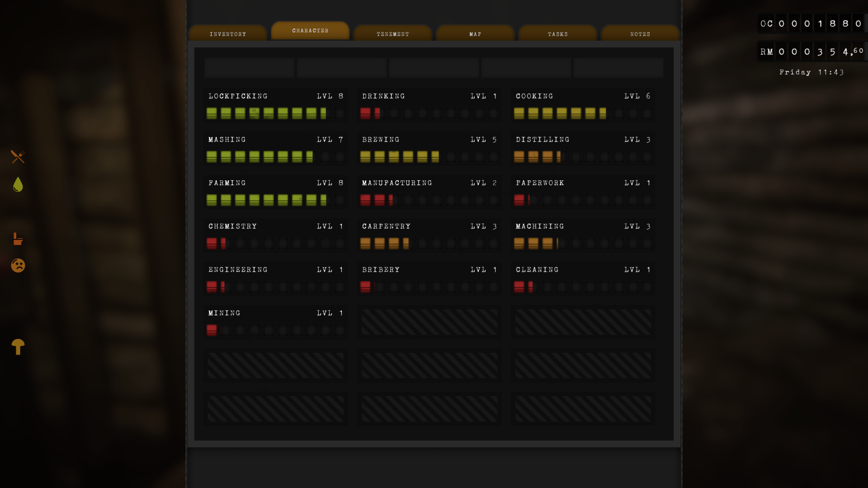View the Map tab
This screenshot has height=488, width=868.
click(475, 33)
